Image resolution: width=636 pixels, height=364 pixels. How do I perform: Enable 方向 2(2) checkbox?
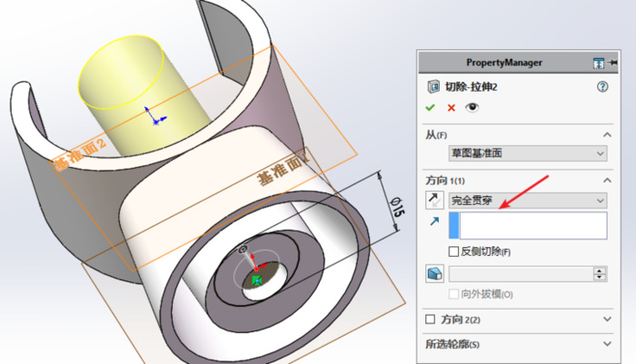[430, 319]
